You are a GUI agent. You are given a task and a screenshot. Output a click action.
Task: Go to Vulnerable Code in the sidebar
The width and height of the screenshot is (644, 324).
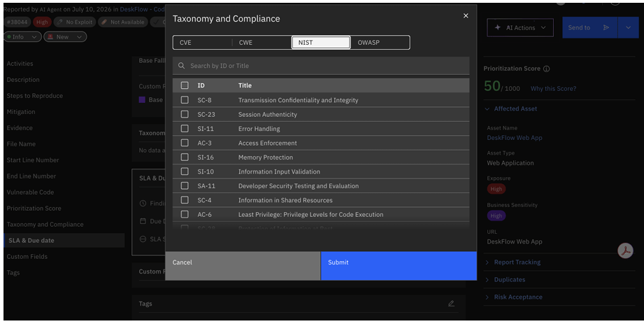(x=30, y=192)
